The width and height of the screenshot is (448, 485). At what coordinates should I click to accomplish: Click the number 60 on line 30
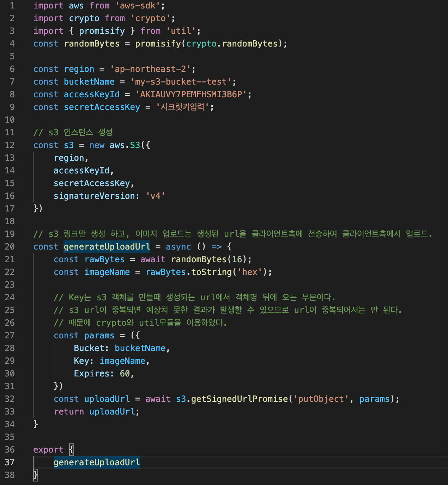[x=125, y=374]
